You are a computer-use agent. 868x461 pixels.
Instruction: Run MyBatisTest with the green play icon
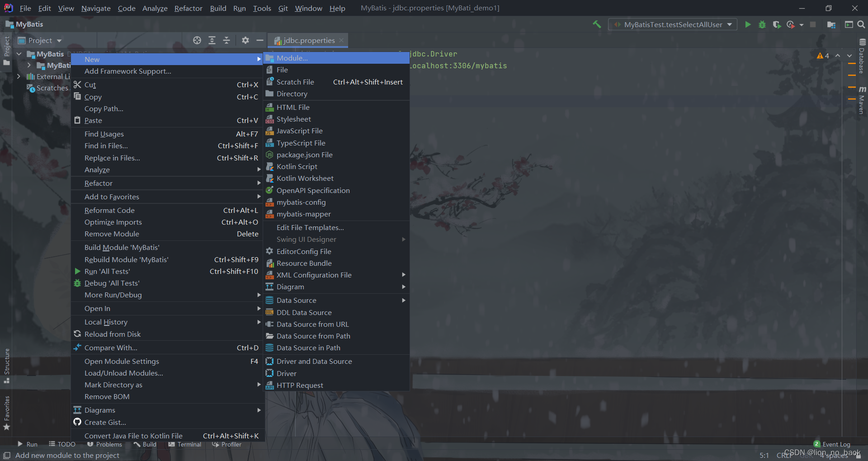[x=748, y=24]
